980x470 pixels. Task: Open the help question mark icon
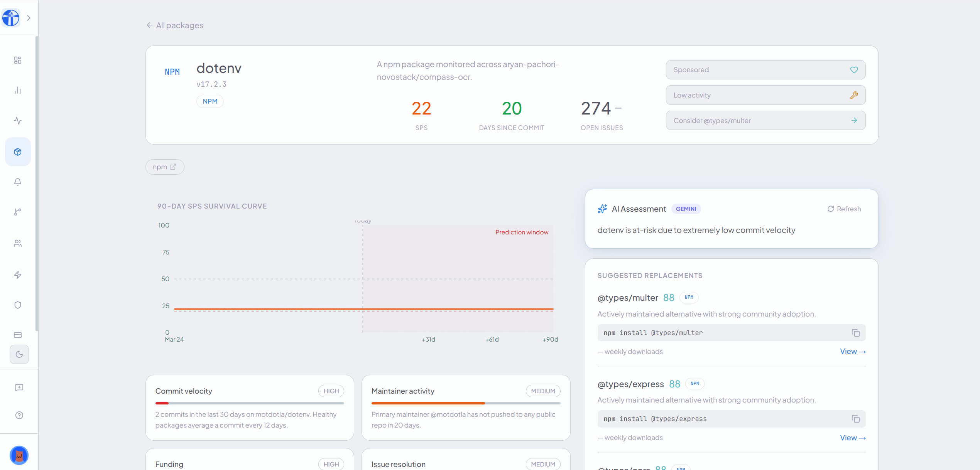(19, 415)
